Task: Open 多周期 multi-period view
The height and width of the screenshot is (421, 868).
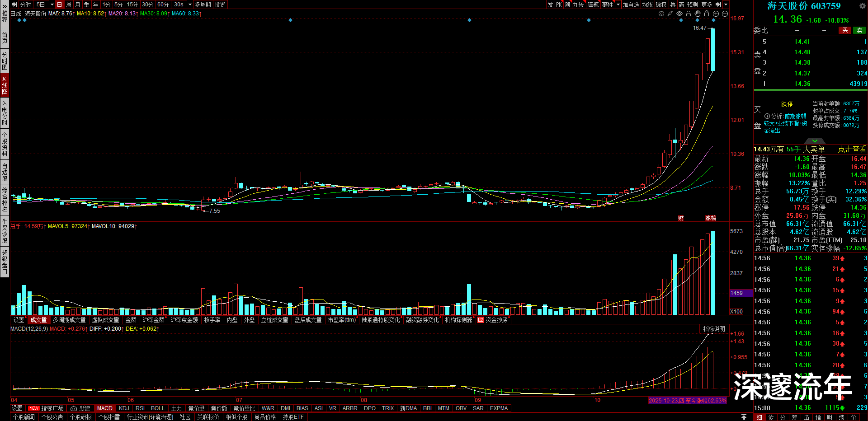Action: pyautogui.click(x=203, y=5)
